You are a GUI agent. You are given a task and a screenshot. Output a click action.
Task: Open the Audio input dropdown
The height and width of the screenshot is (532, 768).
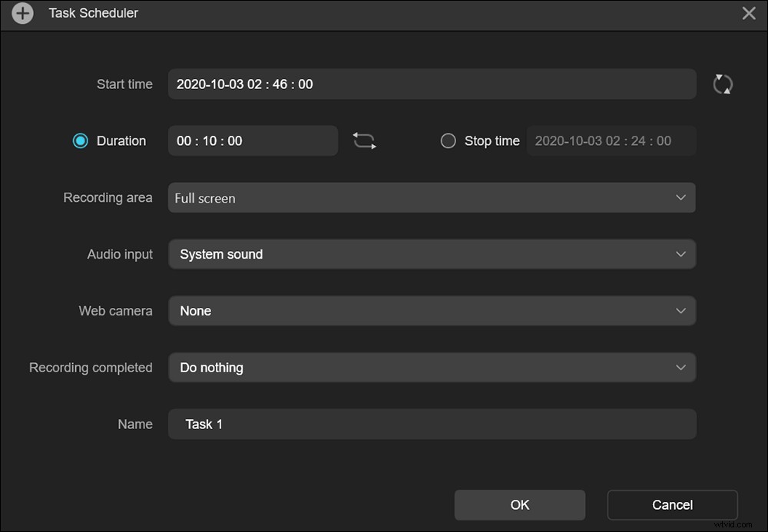point(432,254)
